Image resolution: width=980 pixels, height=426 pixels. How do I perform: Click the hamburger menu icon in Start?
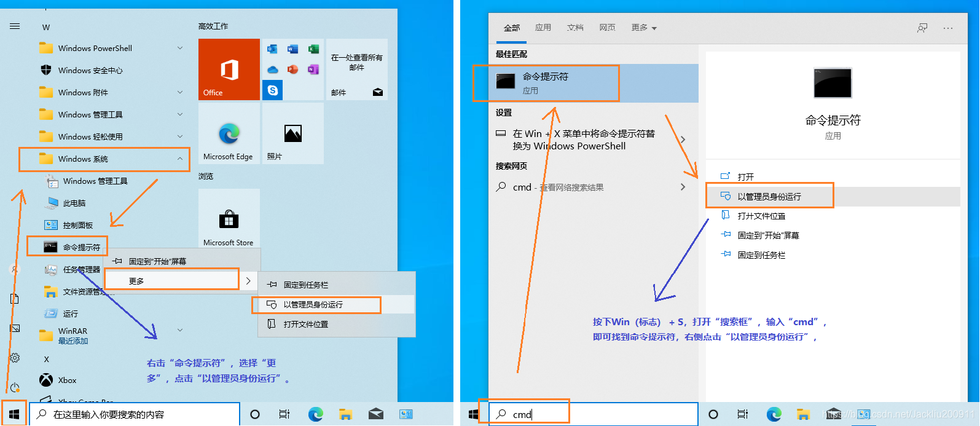pos(15,26)
